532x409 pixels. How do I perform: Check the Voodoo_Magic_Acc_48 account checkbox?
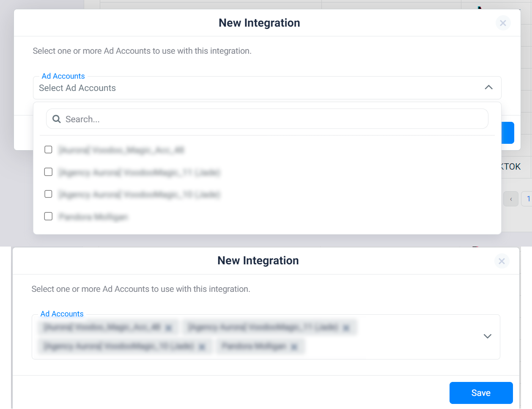click(48, 150)
